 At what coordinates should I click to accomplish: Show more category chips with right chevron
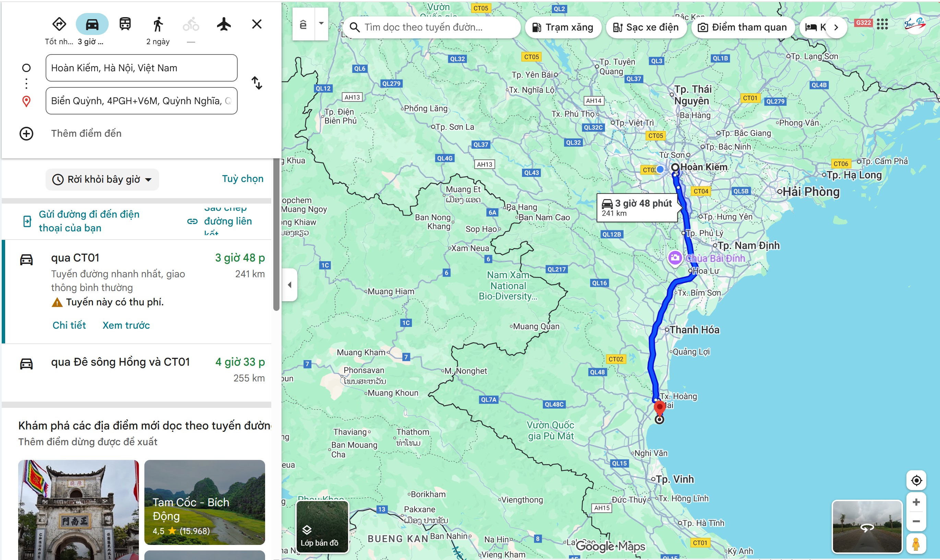[836, 27]
